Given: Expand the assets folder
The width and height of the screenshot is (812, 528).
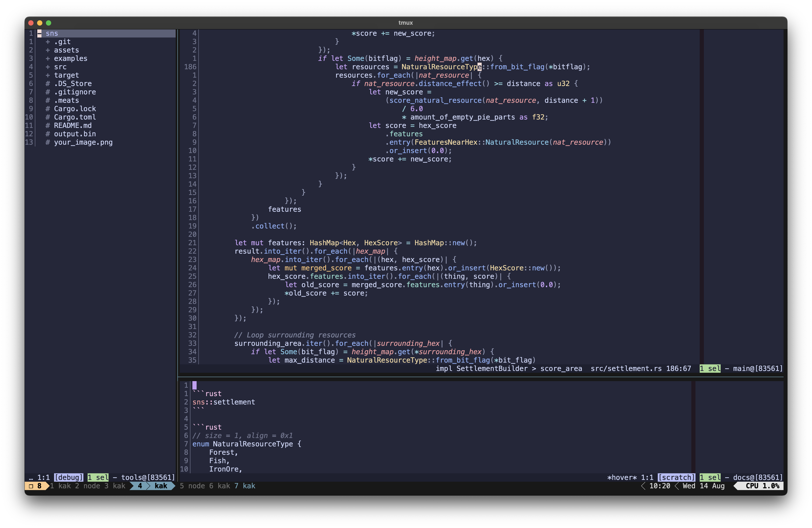Looking at the screenshot, I should (x=48, y=50).
